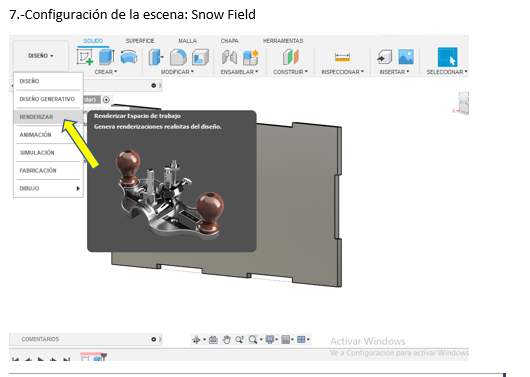Switch to the CHAPA tab
This screenshot has width=530, height=377.
coord(230,41)
